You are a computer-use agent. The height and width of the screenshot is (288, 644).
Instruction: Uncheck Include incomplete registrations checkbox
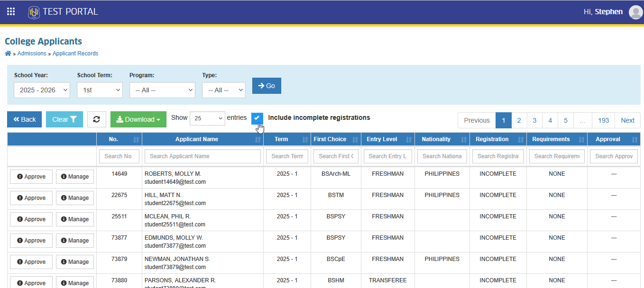click(x=257, y=118)
